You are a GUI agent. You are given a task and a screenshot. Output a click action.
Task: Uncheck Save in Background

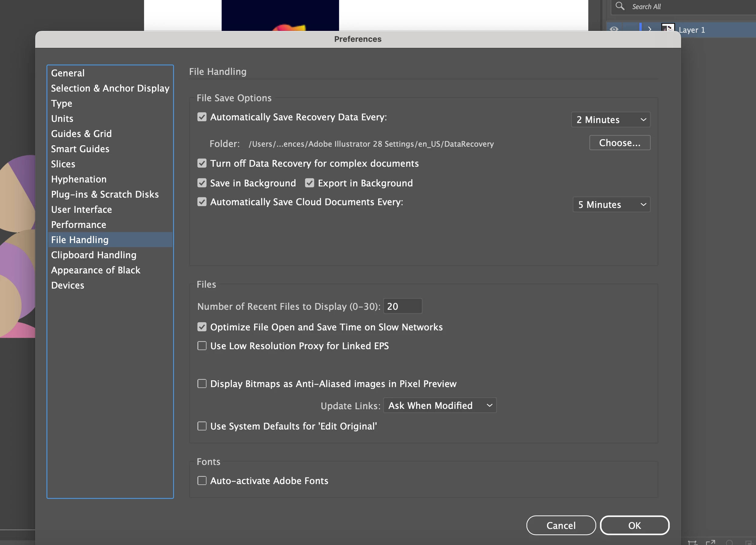pyautogui.click(x=202, y=183)
